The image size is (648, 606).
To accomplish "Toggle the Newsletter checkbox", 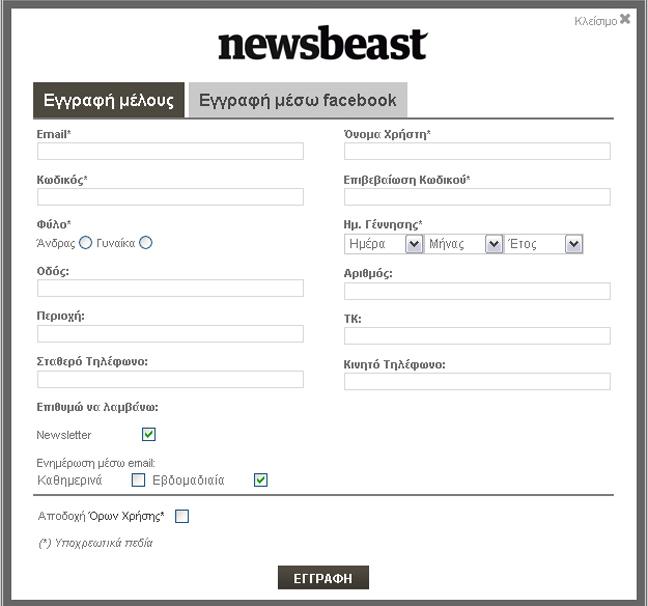I will (149, 435).
